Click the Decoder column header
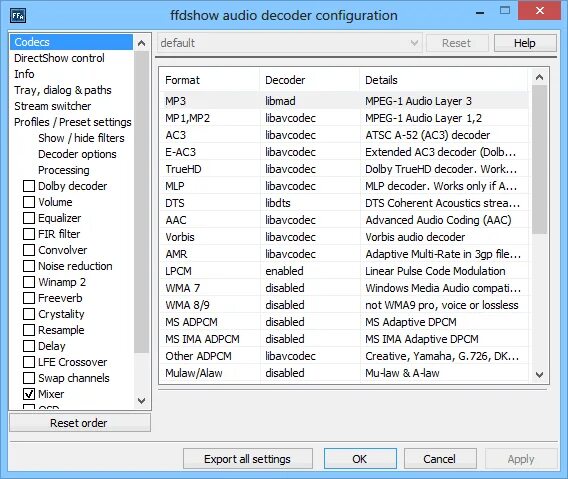 click(310, 80)
